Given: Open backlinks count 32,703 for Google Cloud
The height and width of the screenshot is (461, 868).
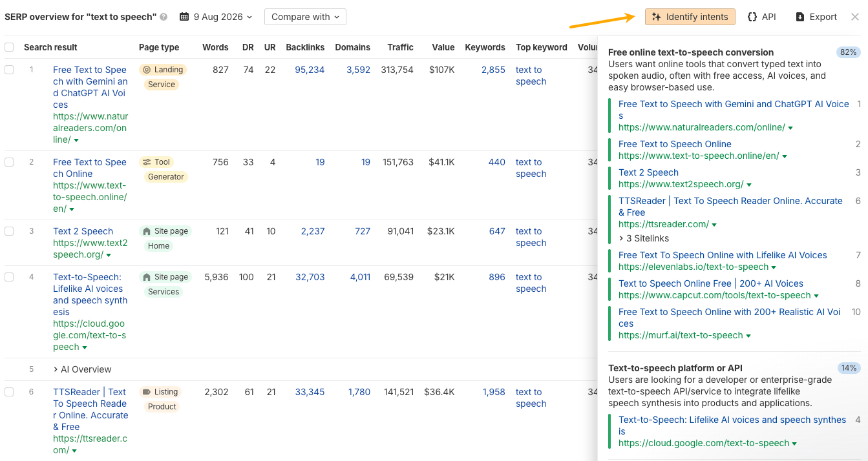Looking at the screenshot, I should [310, 277].
